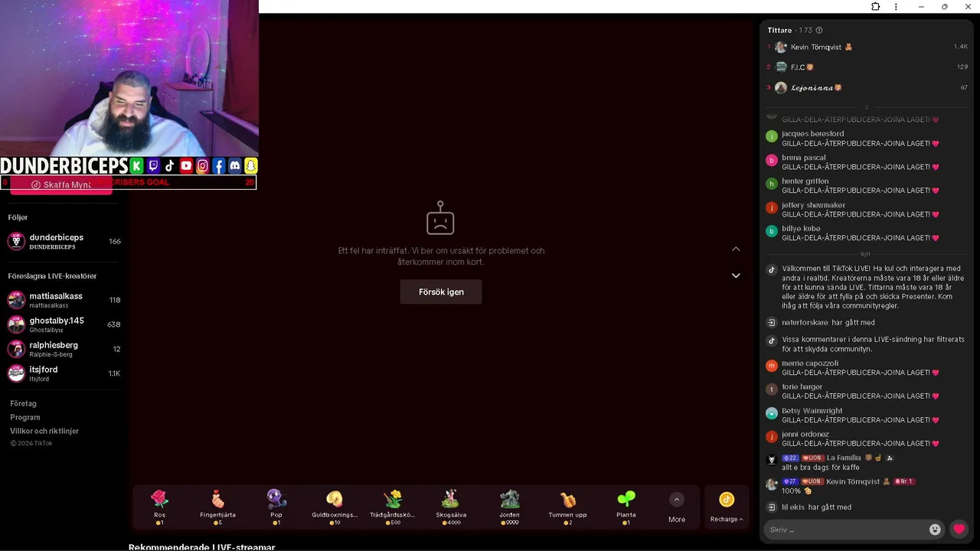Click the Följer section label
Viewport: 980px width, 551px height.
tap(18, 217)
